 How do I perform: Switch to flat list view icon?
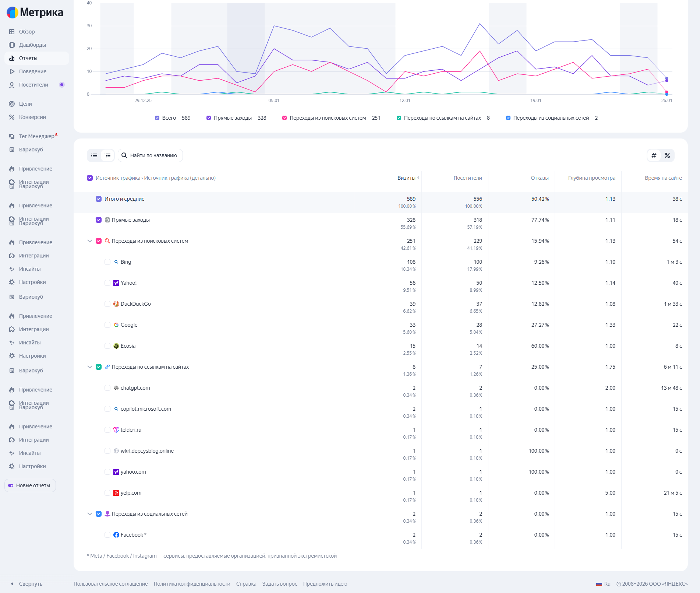[x=94, y=155]
